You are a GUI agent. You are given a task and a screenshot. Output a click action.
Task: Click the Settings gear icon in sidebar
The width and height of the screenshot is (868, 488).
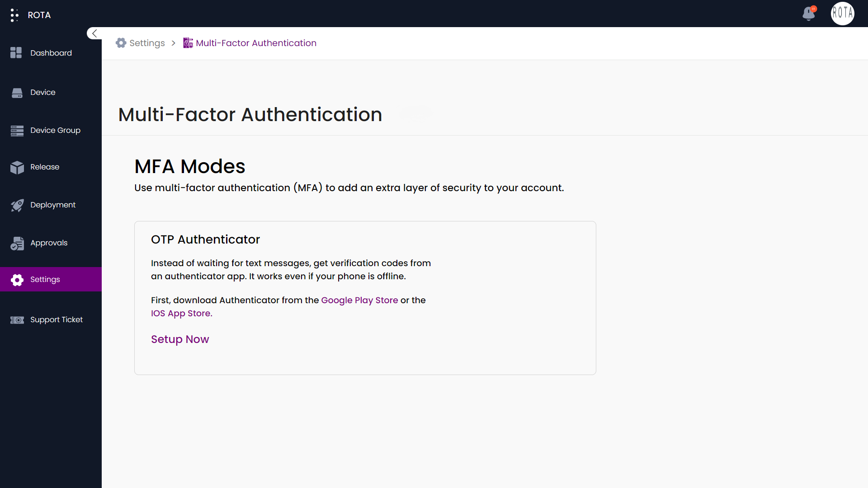[17, 280]
